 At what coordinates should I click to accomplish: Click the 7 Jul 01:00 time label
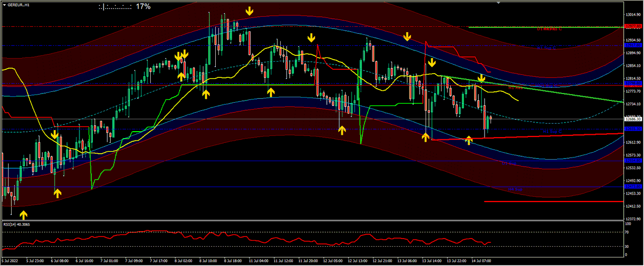point(109,261)
